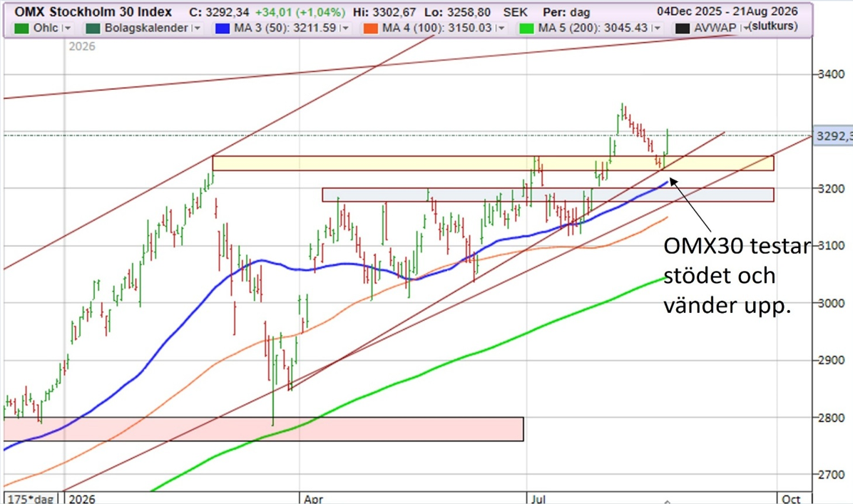Click the MA 5 (200): 3045.43 label
The height and width of the screenshot is (504, 853).
tap(593, 28)
